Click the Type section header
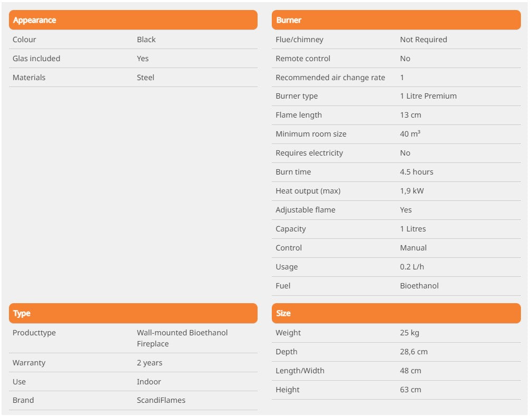The height and width of the screenshot is (416, 532). pyautogui.click(x=22, y=313)
